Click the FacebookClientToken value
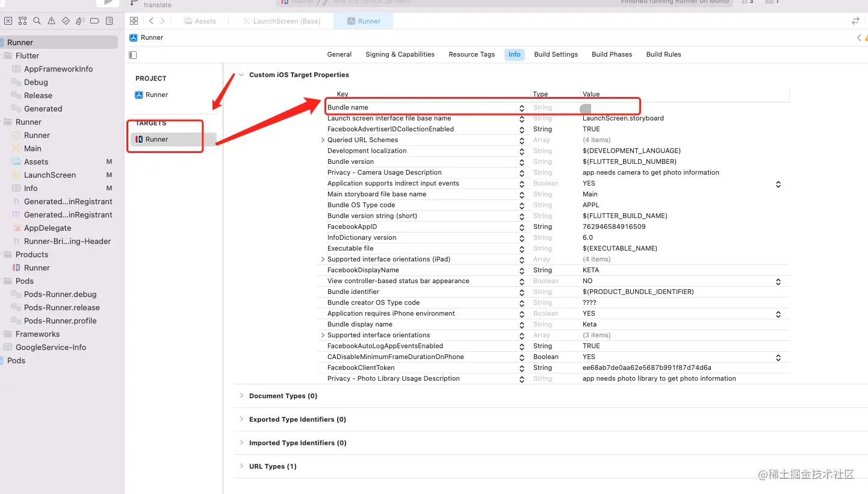Image resolution: width=868 pixels, height=494 pixels. (646, 367)
